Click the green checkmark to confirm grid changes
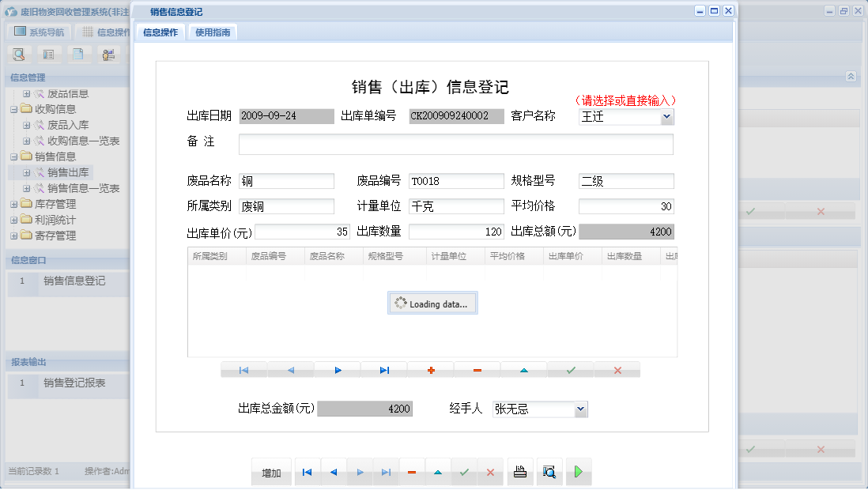Viewport: 868px width, 494px height. coord(570,369)
